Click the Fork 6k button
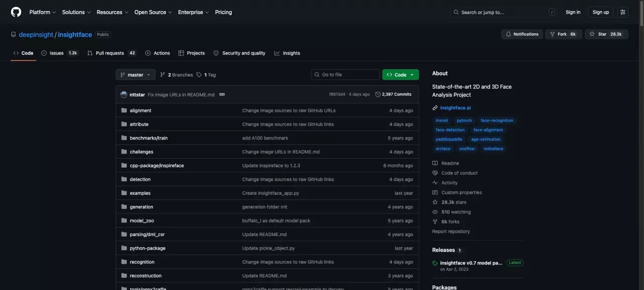The width and height of the screenshot is (644, 290). 563,34
